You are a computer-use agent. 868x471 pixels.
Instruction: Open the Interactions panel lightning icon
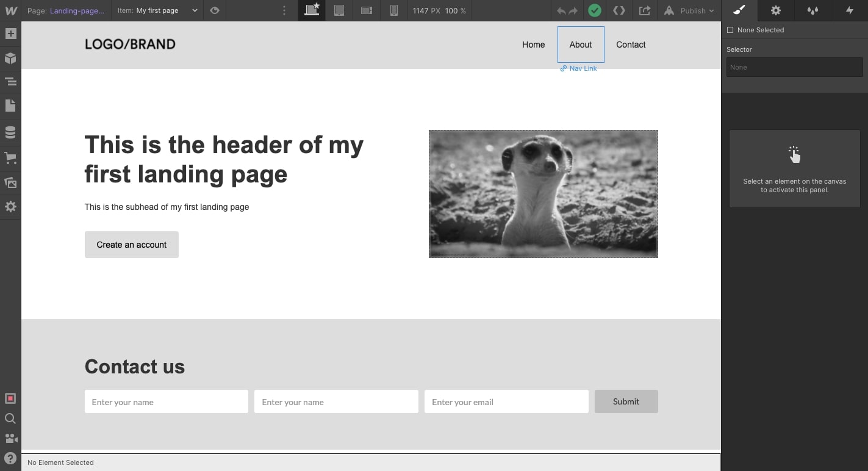849,10
